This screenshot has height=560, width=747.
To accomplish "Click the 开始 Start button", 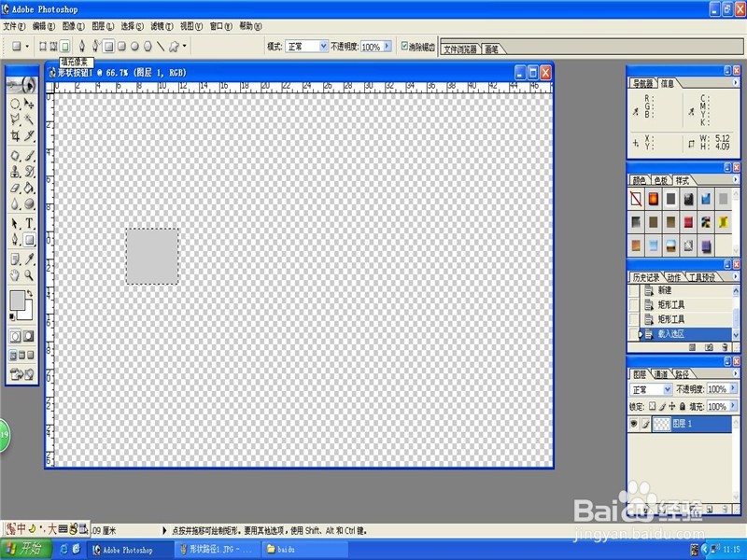I will [26, 549].
